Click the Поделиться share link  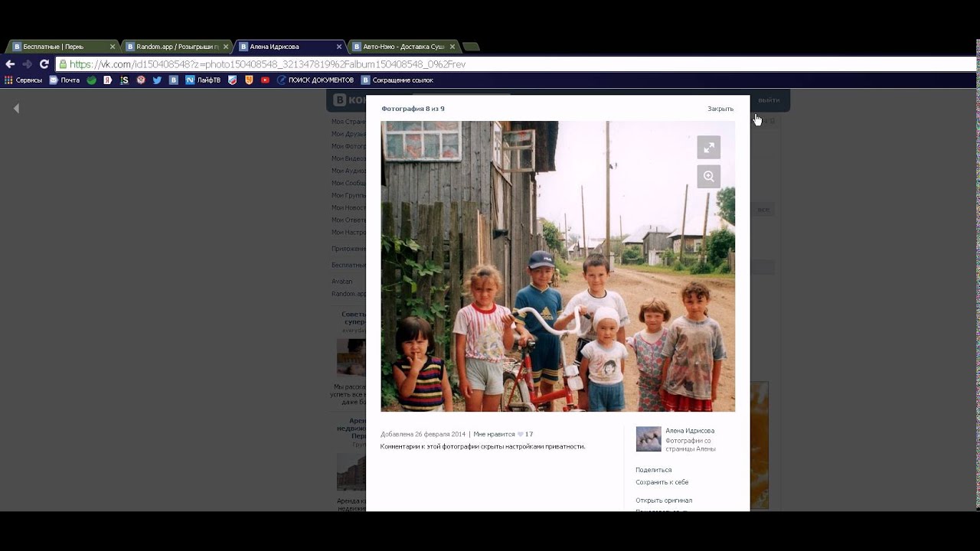coord(653,470)
